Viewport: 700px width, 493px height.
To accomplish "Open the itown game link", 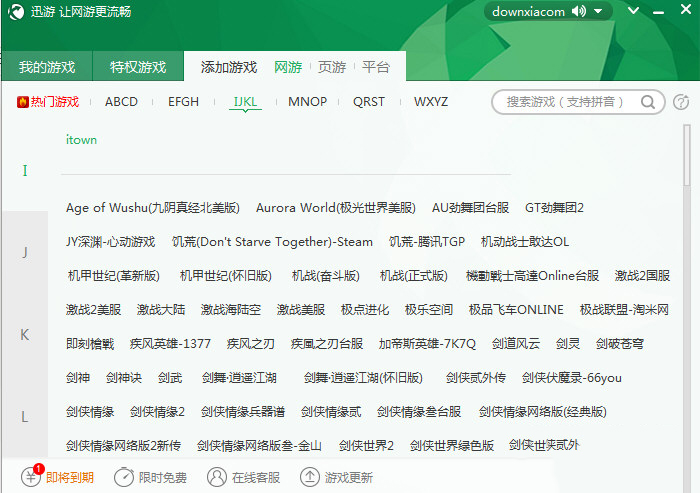I will [81, 140].
